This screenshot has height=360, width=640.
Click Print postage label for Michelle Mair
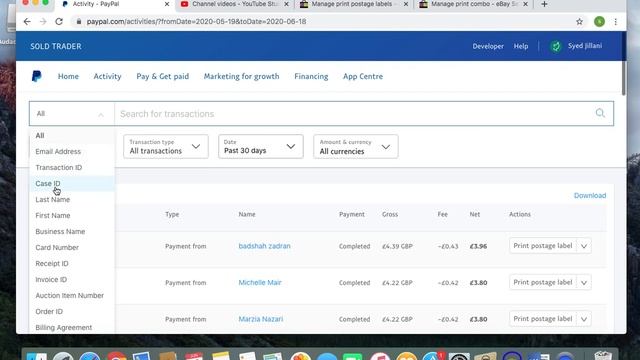(543, 282)
